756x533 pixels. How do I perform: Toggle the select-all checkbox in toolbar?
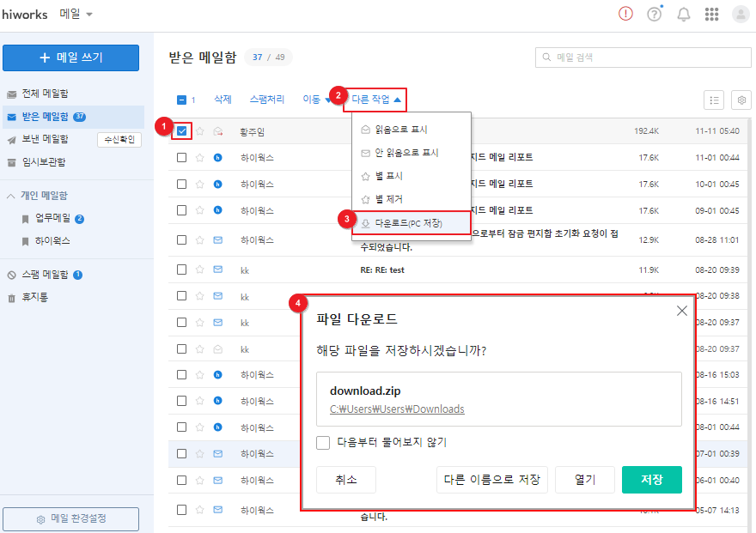pyautogui.click(x=181, y=100)
